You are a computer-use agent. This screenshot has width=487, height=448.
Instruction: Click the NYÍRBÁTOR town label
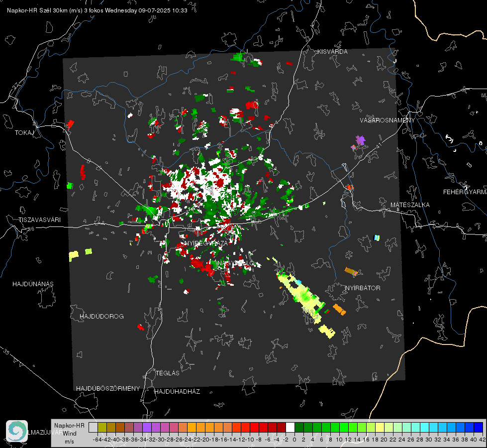point(363,288)
